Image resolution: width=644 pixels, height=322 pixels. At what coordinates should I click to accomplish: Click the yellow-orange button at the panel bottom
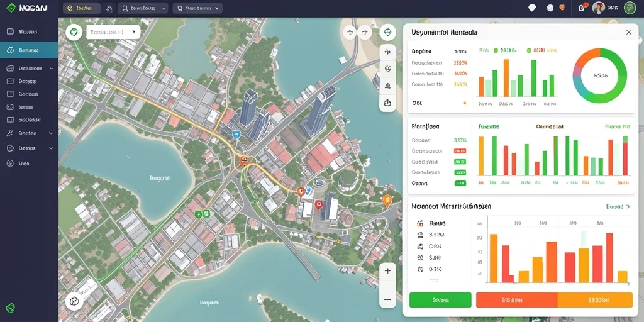pyautogui.click(x=595, y=300)
